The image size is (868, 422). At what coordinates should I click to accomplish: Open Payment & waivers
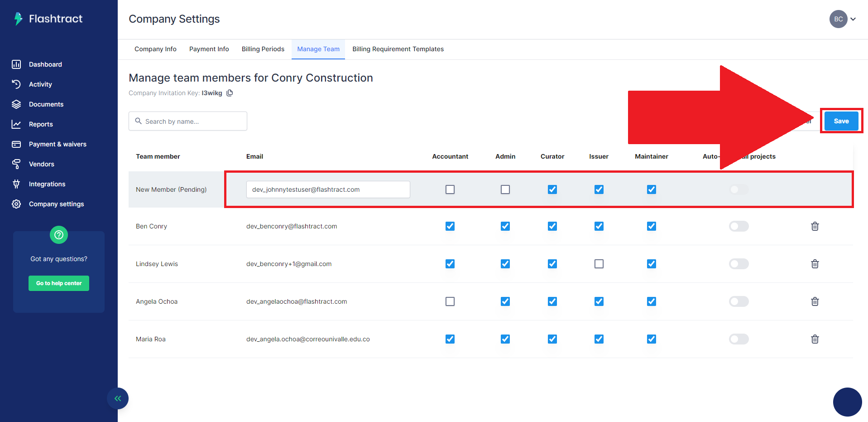[x=58, y=144]
